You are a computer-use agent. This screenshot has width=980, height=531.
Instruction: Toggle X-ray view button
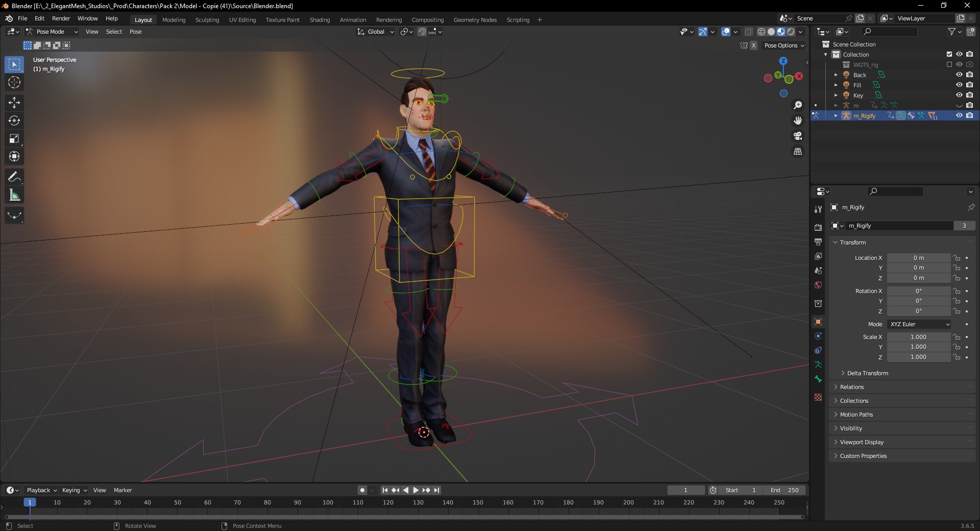748,32
